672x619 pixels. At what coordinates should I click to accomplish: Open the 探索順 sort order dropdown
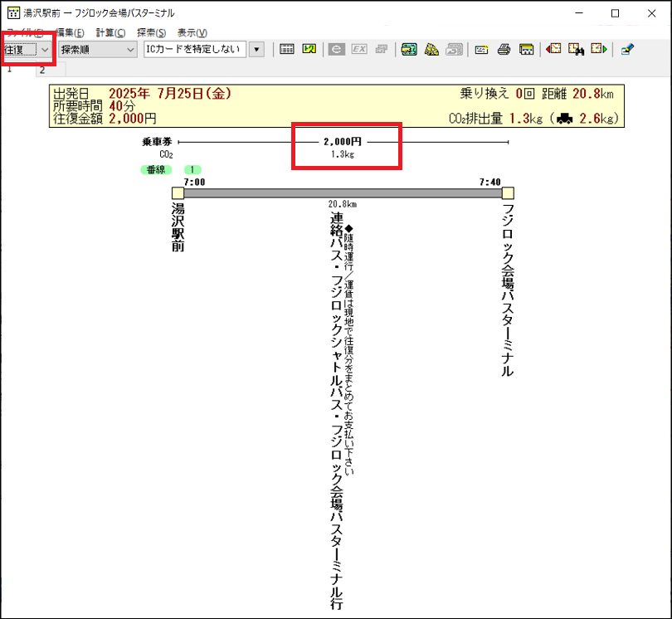tap(129, 50)
